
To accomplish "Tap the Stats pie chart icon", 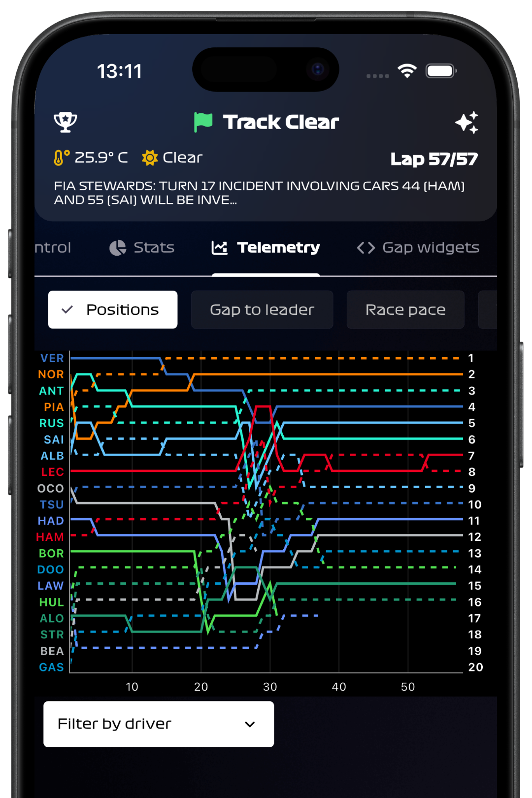I will [x=118, y=248].
